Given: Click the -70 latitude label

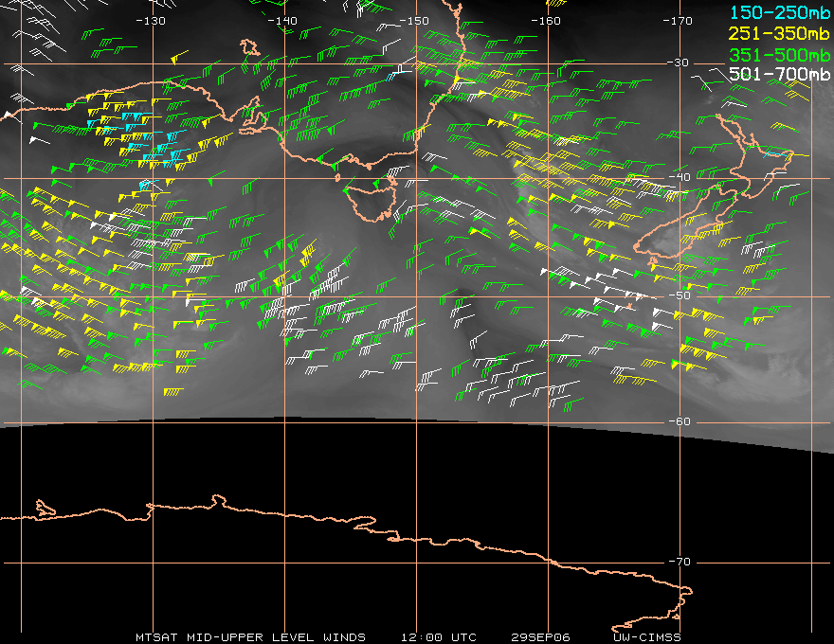Looking at the screenshot, I should [679, 562].
